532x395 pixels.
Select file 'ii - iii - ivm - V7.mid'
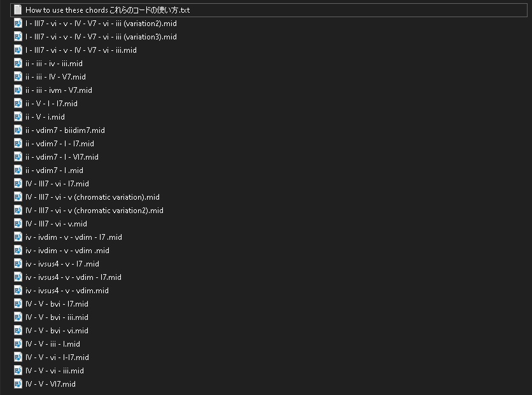click(x=59, y=90)
